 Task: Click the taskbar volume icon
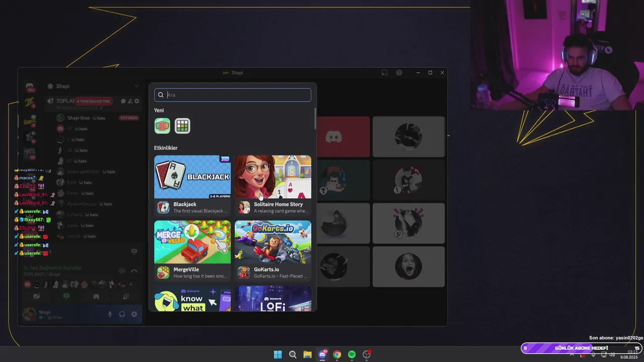coord(612,354)
